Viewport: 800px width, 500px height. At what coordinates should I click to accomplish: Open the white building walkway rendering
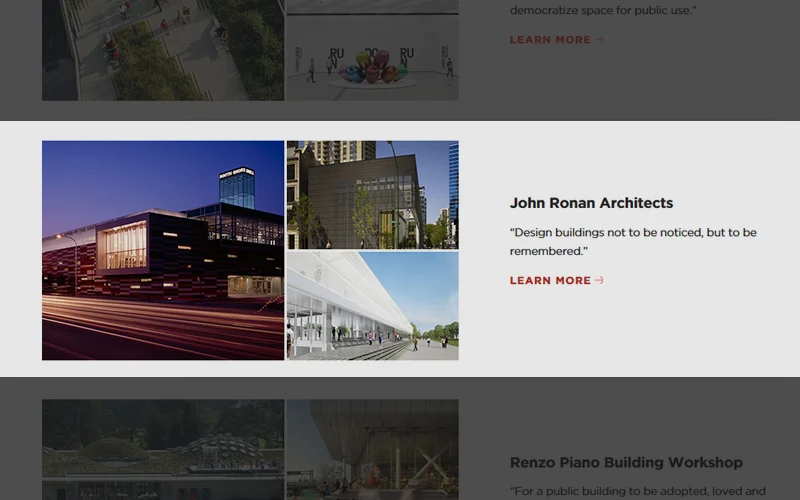click(372, 306)
